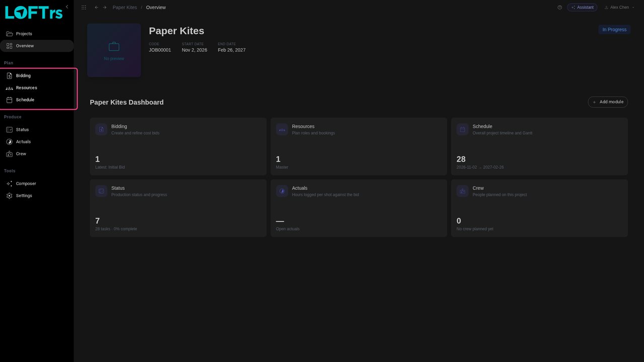Add a module to the dashboard
644x362 pixels.
608,102
